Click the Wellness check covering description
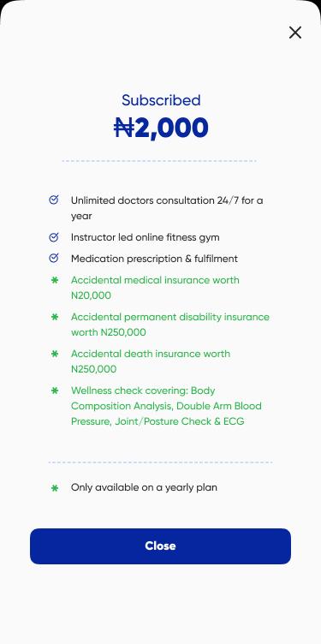Image resolution: width=321 pixels, height=644 pixels. 166,406
